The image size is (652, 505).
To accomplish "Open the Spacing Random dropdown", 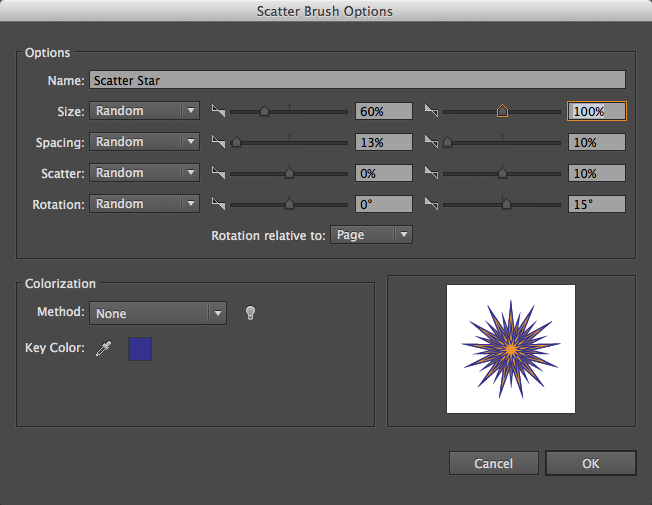I will [x=144, y=142].
